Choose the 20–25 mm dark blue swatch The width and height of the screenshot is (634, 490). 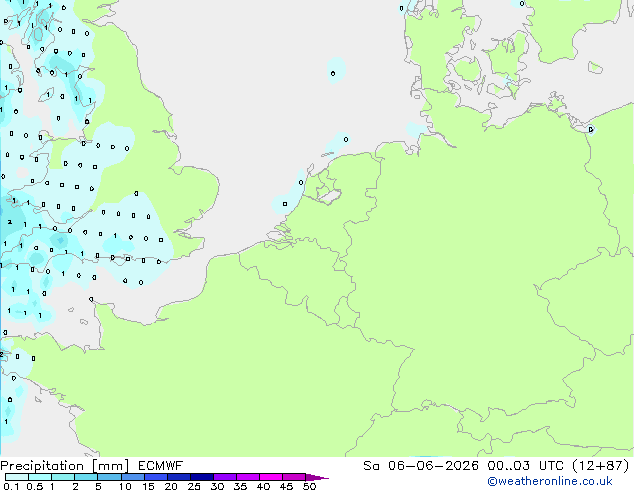[178, 477]
